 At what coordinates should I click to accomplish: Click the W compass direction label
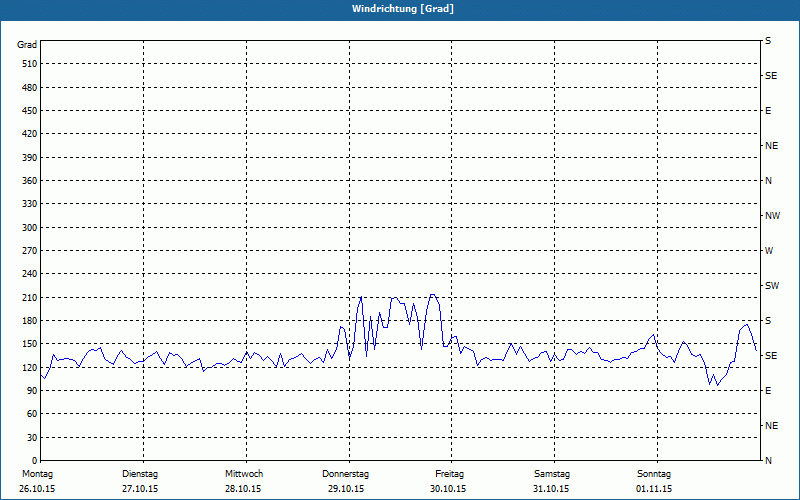[769, 251]
